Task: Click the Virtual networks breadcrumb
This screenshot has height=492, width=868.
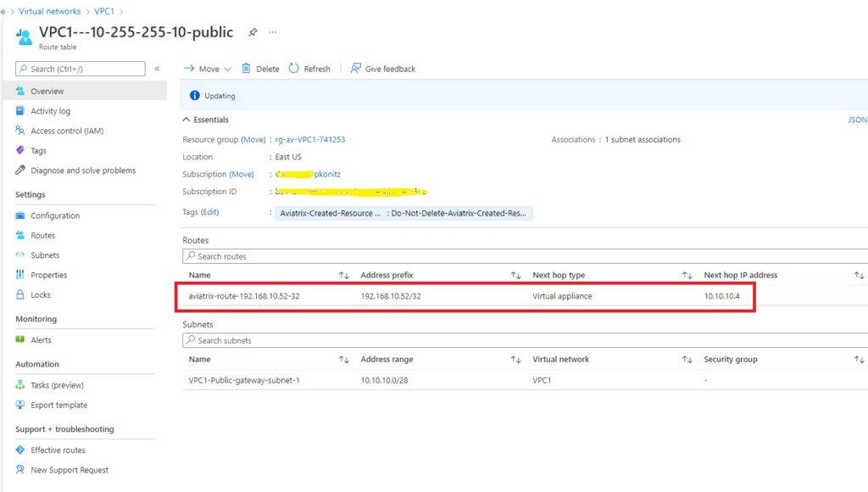Action: (x=50, y=11)
